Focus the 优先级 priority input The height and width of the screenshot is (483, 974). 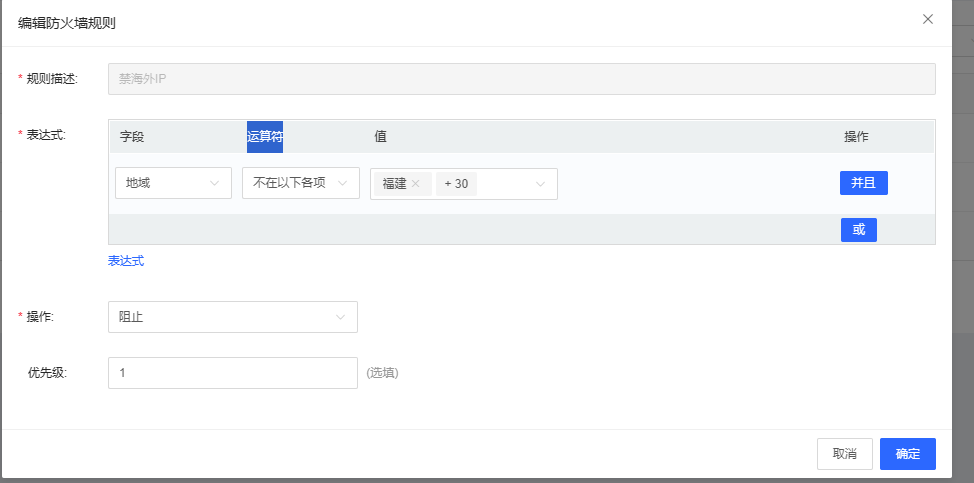(232, 373)
